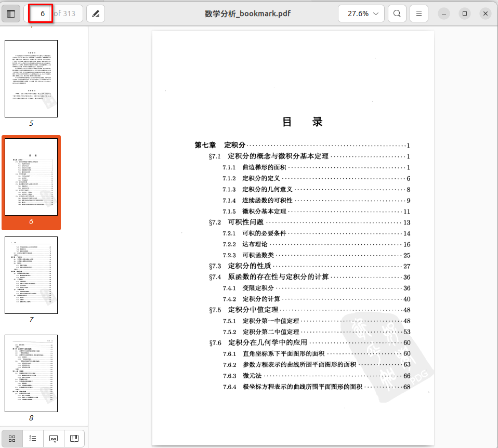This screenshot has width=498, height=448.
Task: Click the 第七章 定积分 contents entry
Action: pos(220,146)
